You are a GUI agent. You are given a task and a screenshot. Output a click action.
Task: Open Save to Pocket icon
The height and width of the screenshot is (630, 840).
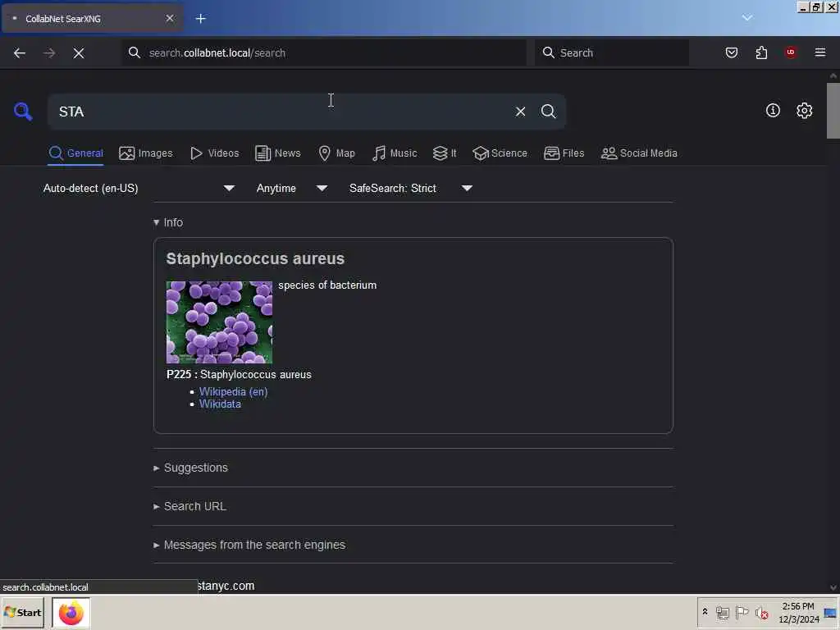point(731,52)
